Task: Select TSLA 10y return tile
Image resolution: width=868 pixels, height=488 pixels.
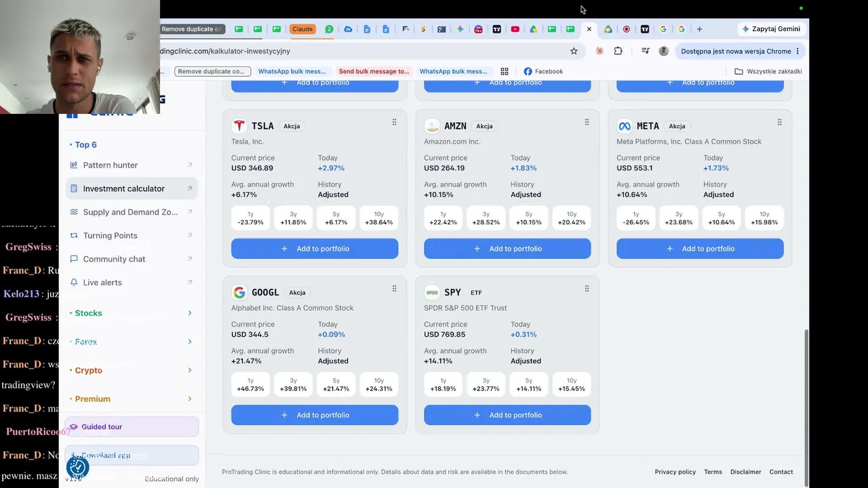Action: click(379, 218)
